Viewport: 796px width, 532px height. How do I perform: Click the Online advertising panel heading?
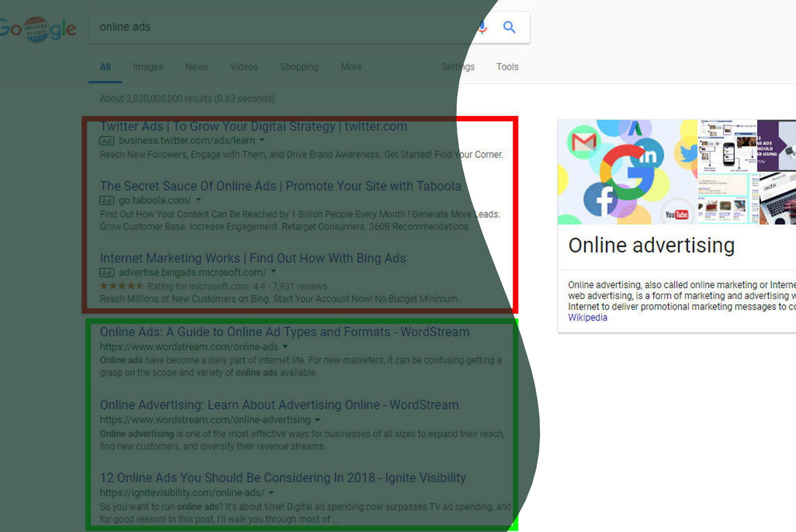click(651, 245)
